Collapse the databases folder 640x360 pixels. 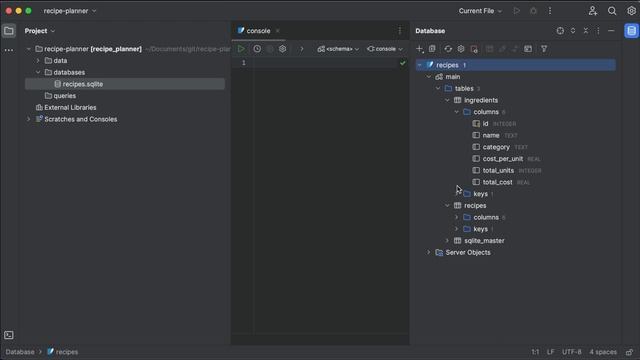38,72
